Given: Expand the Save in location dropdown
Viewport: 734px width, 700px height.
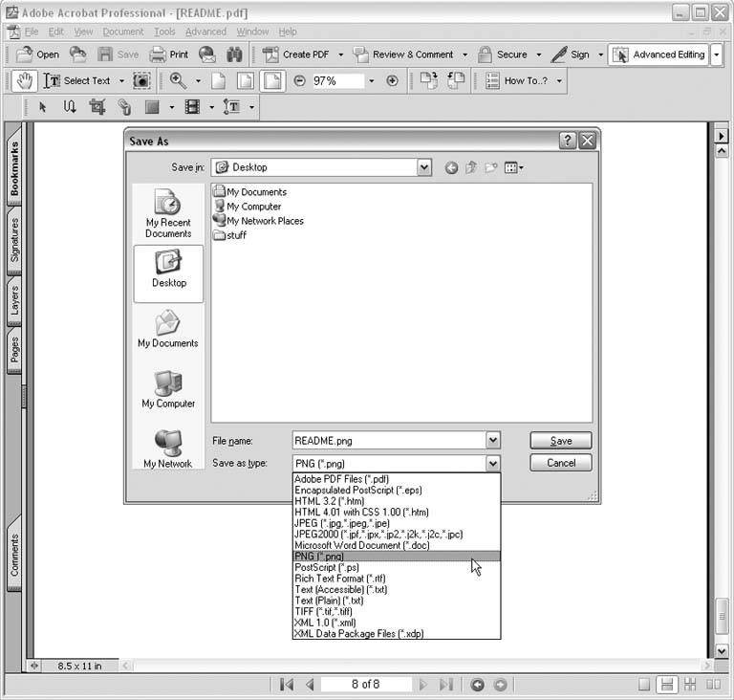Looking at the screenshot, I should pos(424,168).
